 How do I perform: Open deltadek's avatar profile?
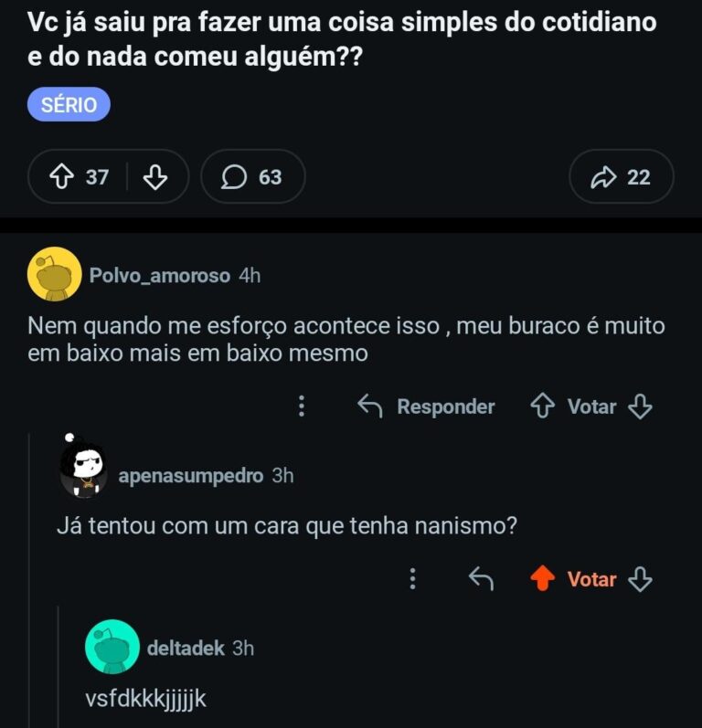[112, 647]
